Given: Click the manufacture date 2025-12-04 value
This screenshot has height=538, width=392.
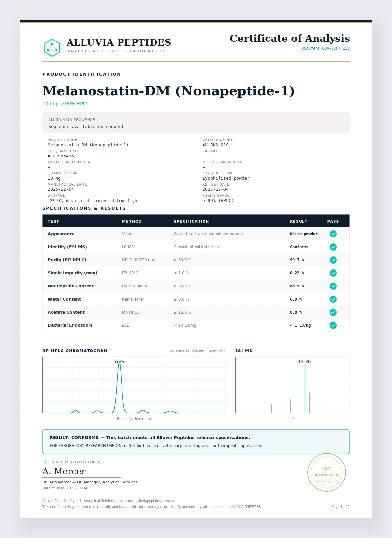Looking at the screenshot, I should pyautogui.click(x=61, y=189).
